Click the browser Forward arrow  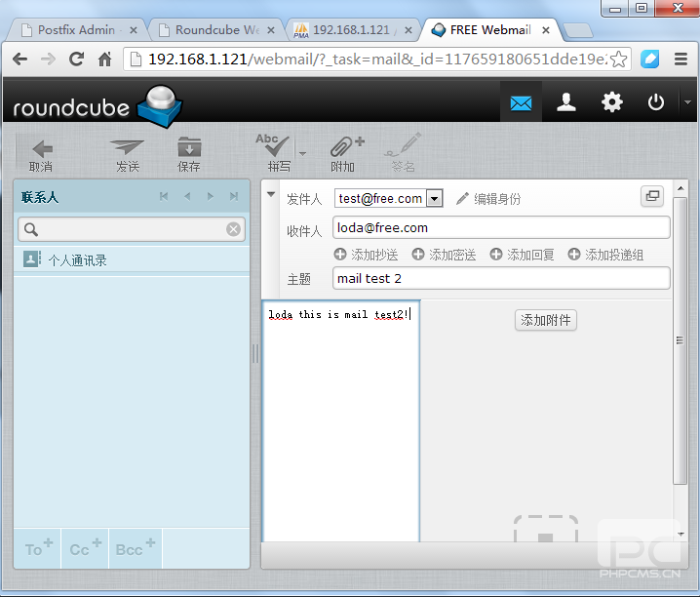click(x=48, y=59)
